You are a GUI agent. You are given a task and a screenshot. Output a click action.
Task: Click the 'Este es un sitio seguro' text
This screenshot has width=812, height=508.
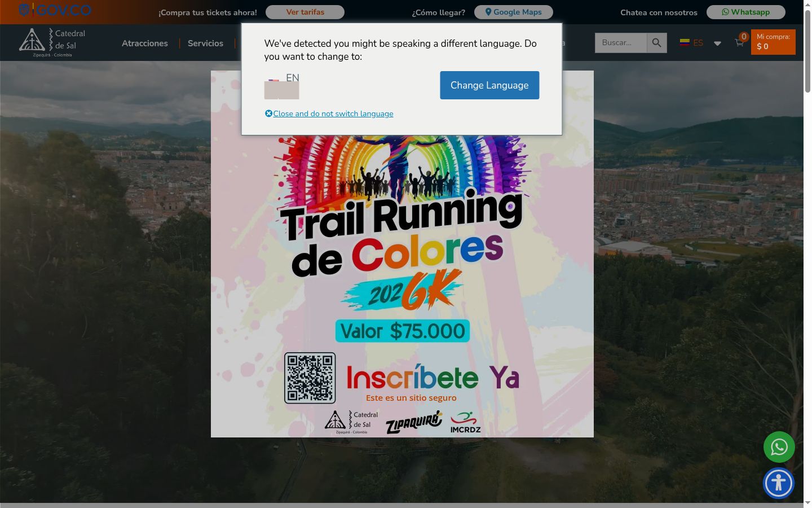pyautogui.click(x=411, y=398)
